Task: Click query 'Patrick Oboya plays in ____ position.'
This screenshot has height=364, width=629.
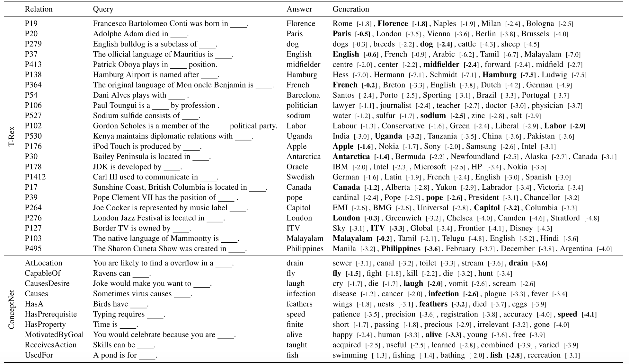Action: click(x=155, y=65)
